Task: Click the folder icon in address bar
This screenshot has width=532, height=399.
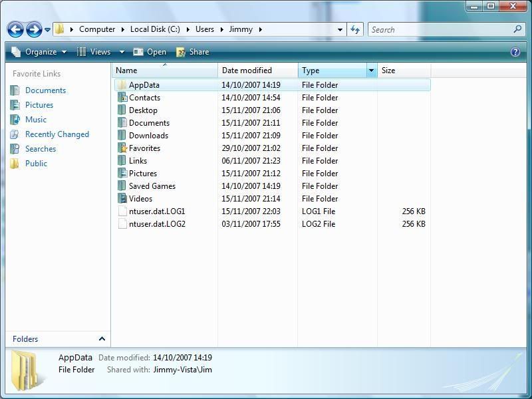Action: click(x=59, y=29)
